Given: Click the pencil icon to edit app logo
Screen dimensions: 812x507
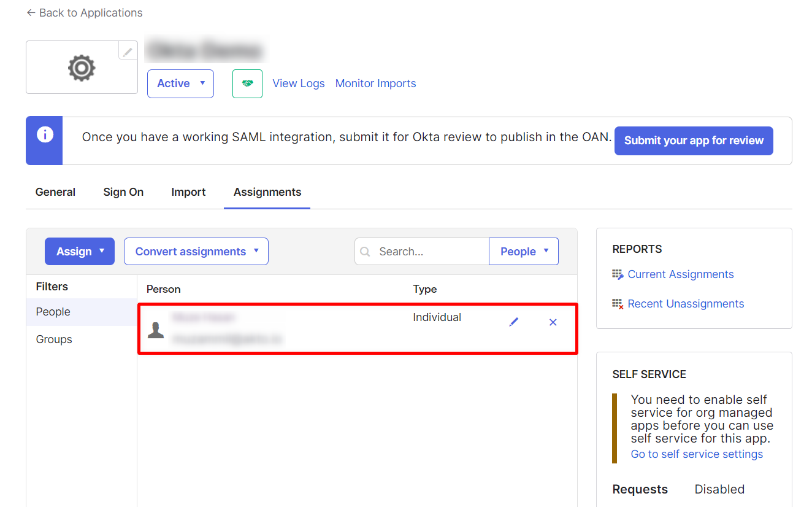Looking at the screenshot, I should pos(128,52).
